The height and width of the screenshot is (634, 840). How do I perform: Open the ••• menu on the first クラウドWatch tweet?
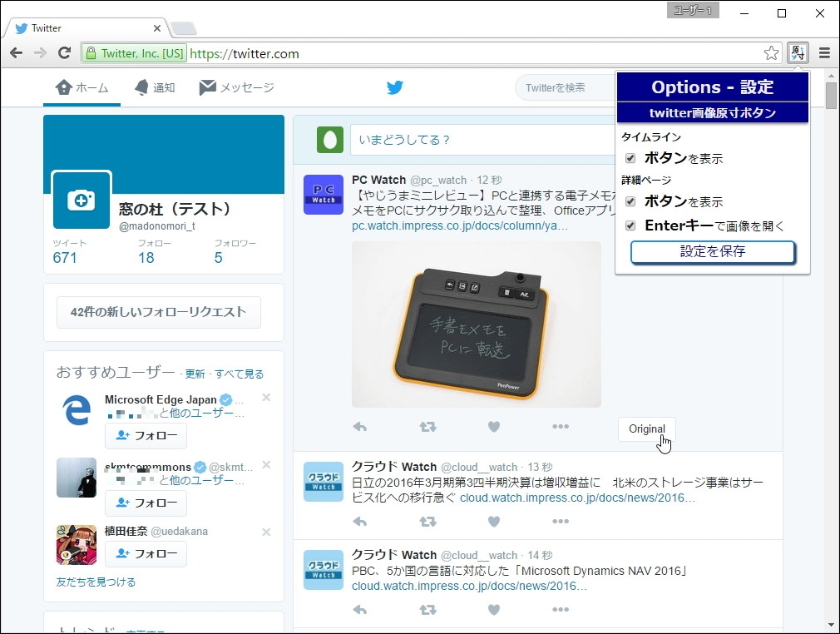pos(561,522)
